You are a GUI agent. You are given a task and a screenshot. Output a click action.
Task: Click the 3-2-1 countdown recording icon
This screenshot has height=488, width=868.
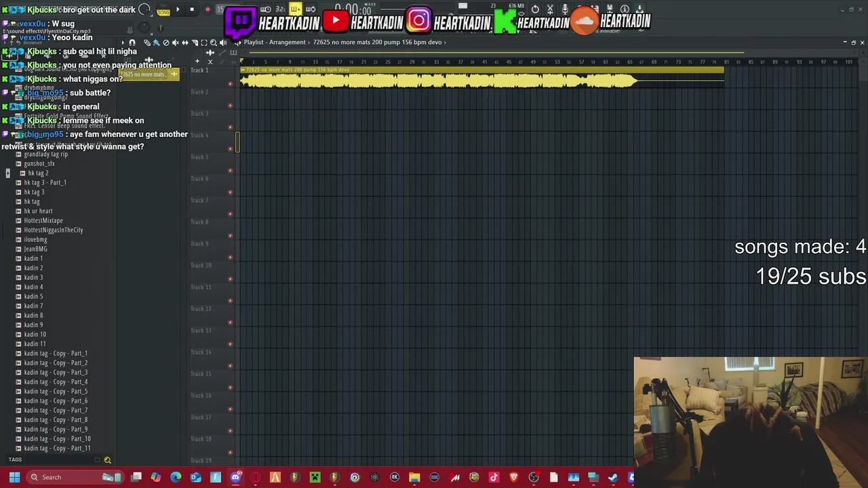coord(279,9)
